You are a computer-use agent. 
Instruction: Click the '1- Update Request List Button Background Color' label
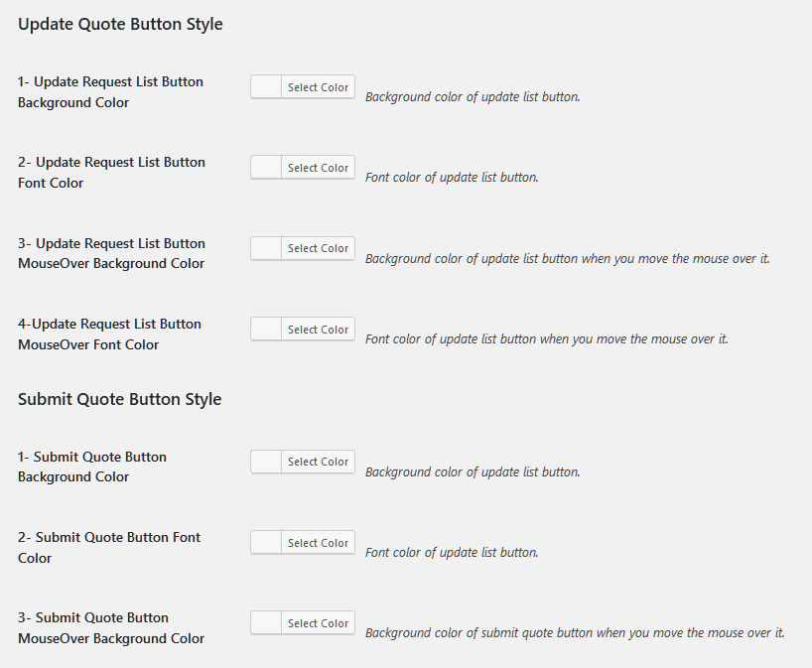(110, 92)
